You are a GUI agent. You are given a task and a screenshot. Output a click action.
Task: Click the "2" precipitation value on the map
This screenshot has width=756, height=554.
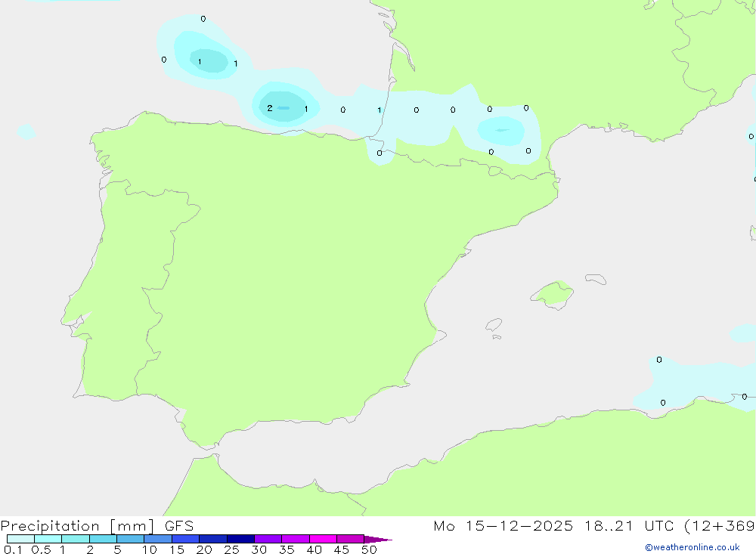(x=270, y=108)
